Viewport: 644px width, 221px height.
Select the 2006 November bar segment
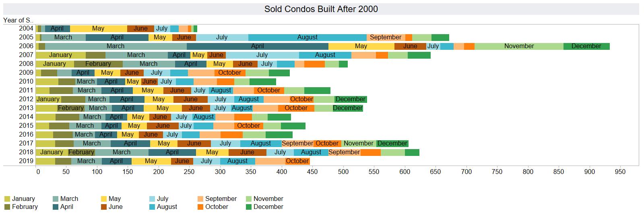[519, 46]
